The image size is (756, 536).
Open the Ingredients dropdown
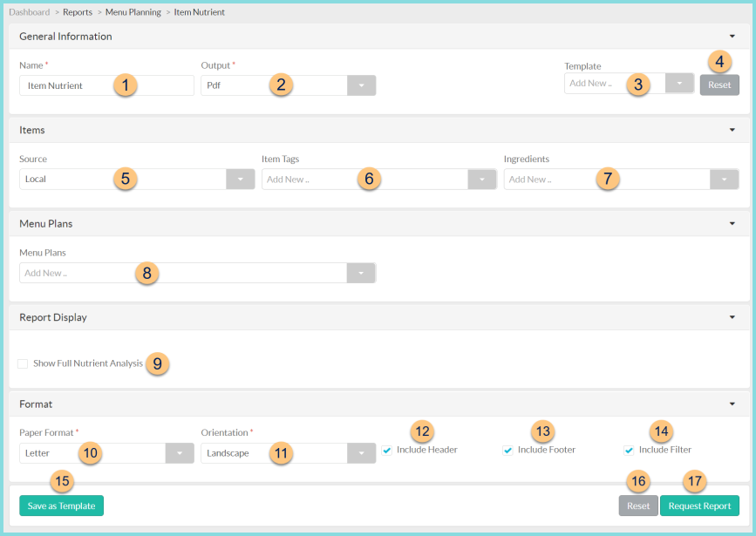pos(725,179)
